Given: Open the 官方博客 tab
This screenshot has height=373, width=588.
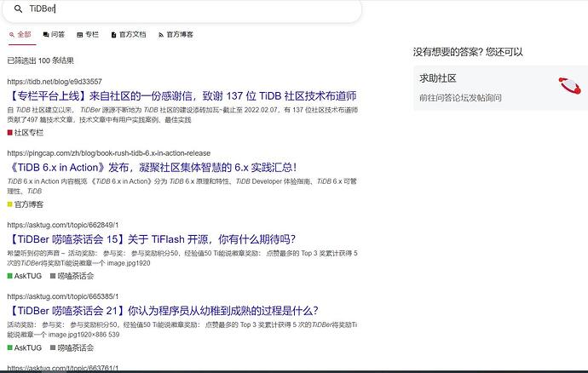Looking at the screenshot, I should pos(176,34).
